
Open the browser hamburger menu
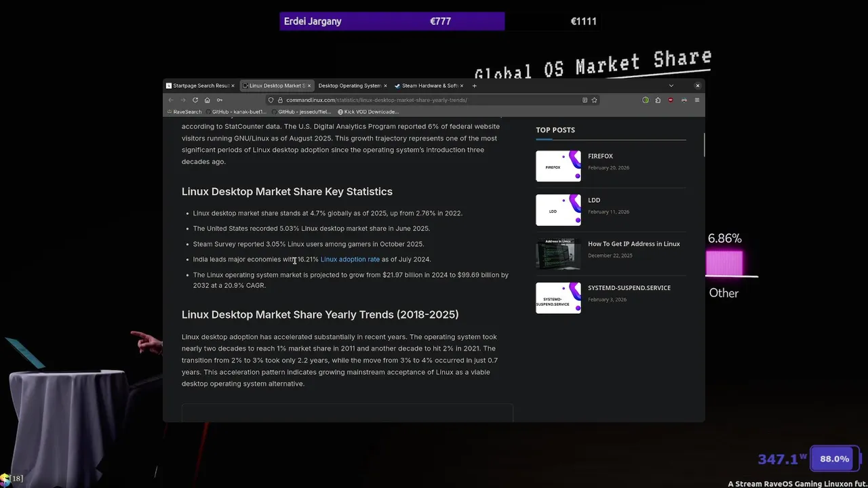pos(696,100)
